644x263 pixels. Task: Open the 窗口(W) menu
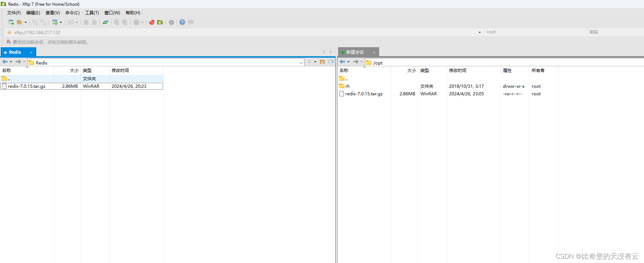112,13
